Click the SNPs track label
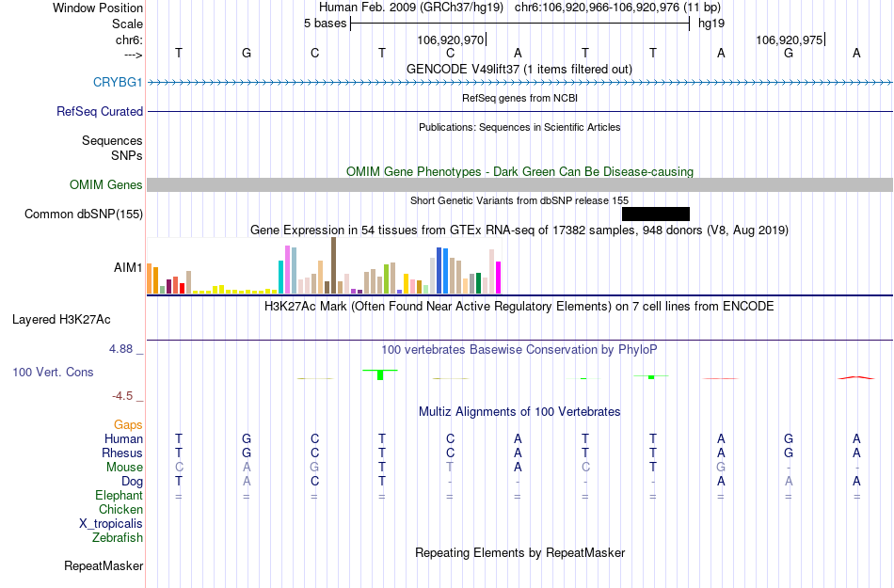 pos(127,155)
